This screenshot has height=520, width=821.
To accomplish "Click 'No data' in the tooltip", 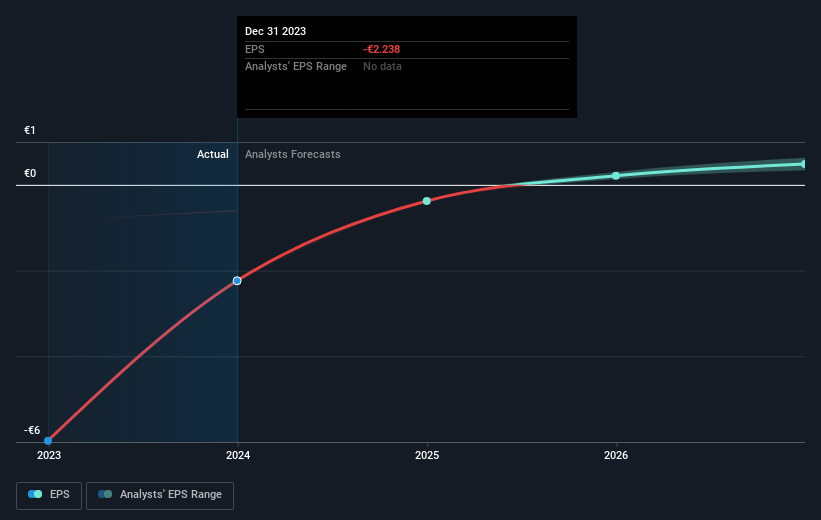I will [382, 67].
